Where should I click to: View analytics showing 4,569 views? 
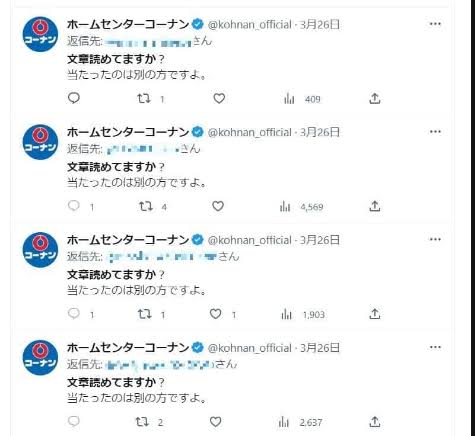[302, 207]
